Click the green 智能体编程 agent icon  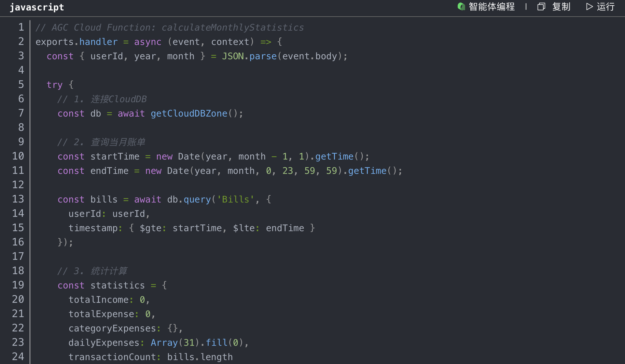(x=461, y=7)
